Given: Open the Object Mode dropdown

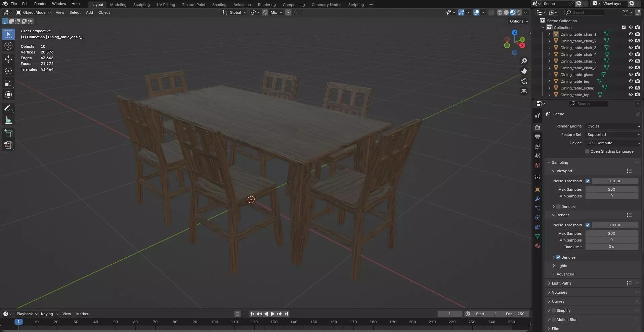Looking at the screenshot, I should pos(34,12).
